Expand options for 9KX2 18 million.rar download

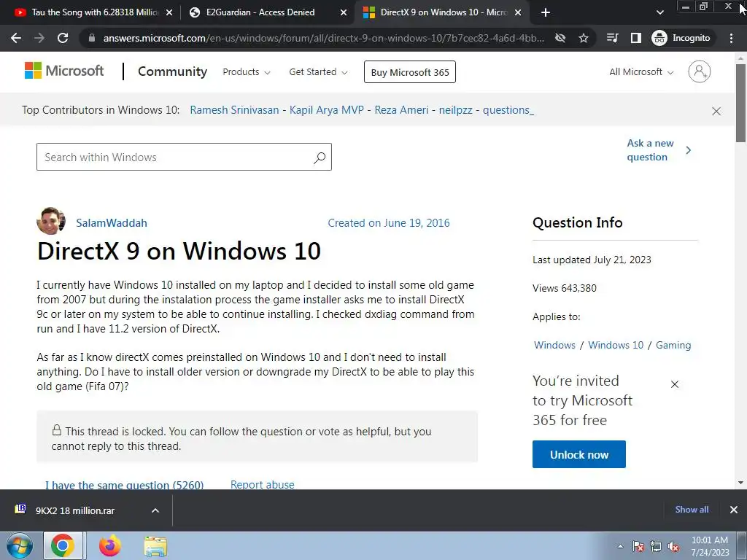(x=155, y=510)
